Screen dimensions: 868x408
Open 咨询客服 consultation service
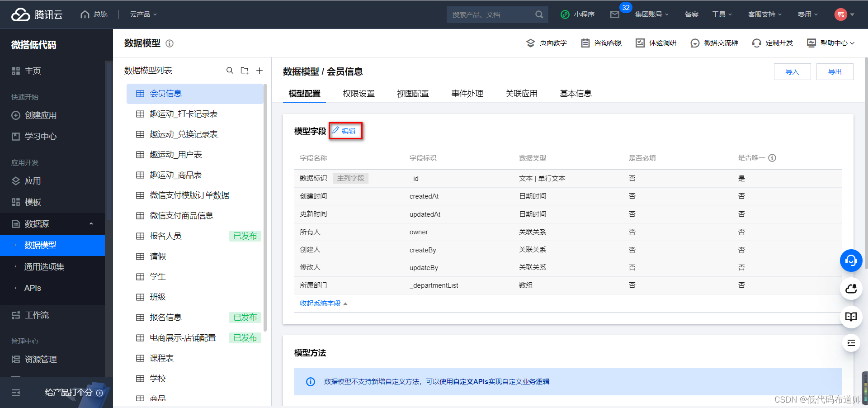click(x=601, y=43)
